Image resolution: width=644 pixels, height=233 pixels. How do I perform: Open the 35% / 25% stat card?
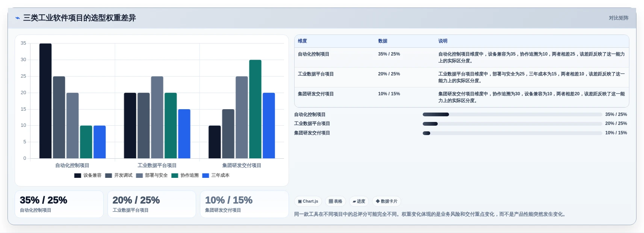click(x=59, y=204)
